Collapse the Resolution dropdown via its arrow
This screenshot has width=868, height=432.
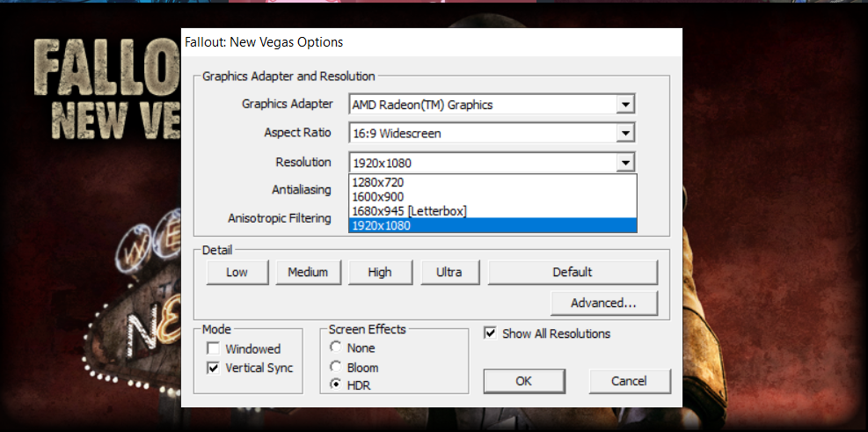625,163
